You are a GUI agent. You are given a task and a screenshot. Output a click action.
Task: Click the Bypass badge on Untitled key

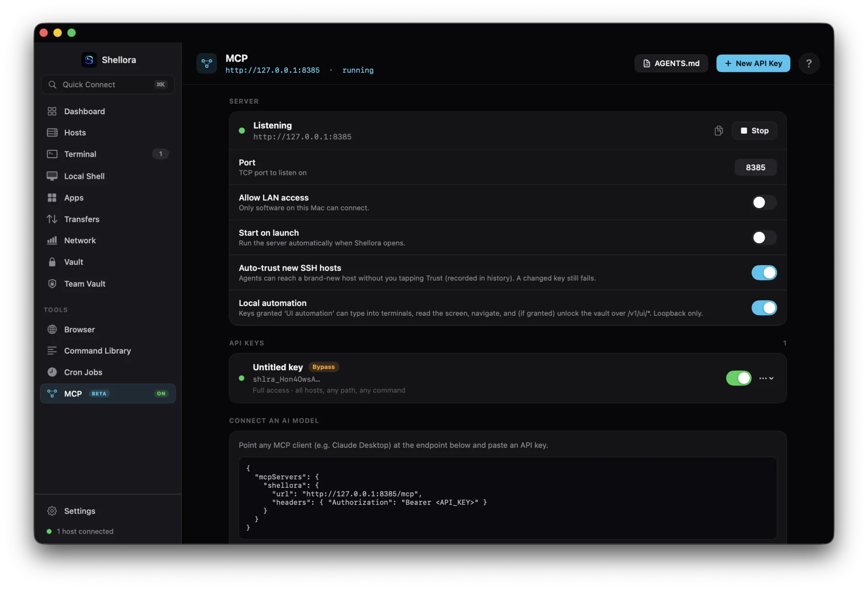point(324,367)
